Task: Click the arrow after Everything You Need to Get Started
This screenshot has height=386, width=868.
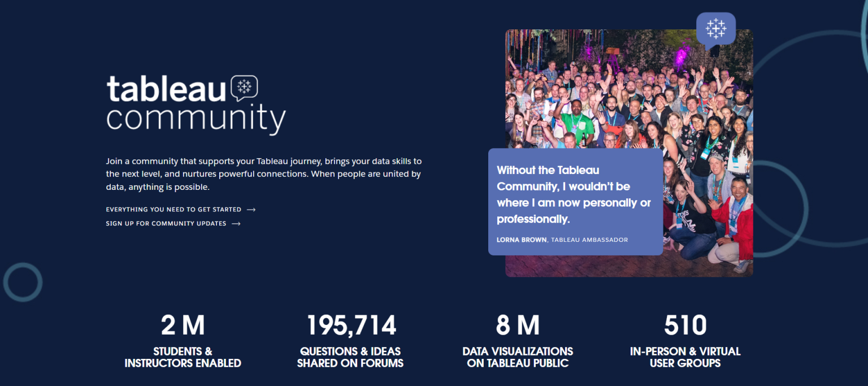Action: click(251, 210)
